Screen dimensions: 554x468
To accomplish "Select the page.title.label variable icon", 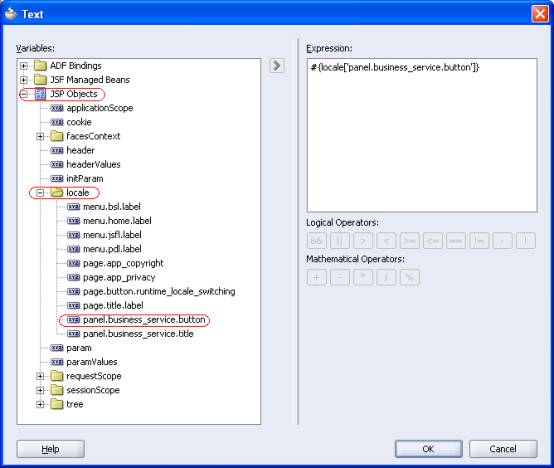I will coord(73,306).
